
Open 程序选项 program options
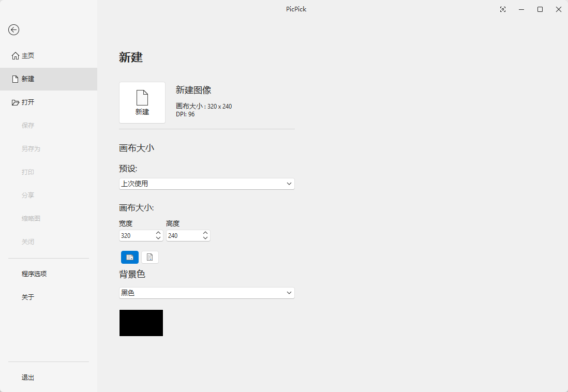[49, 274]
